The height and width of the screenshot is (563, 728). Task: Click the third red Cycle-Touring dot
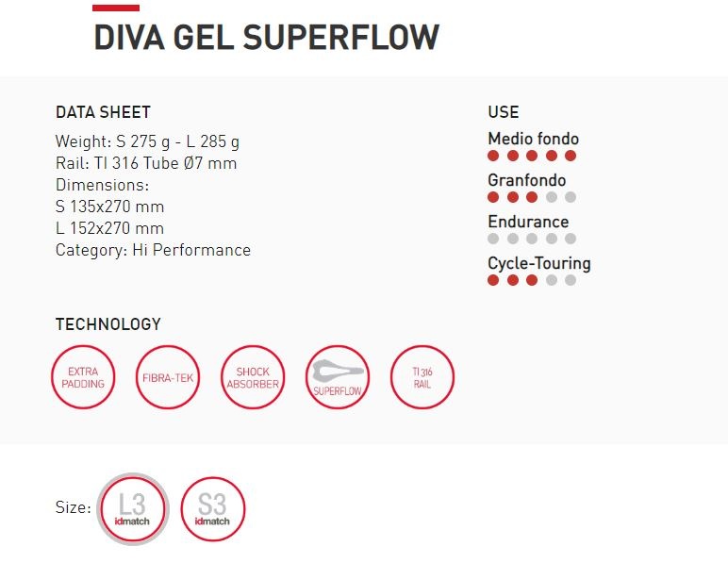click(532, 280)
